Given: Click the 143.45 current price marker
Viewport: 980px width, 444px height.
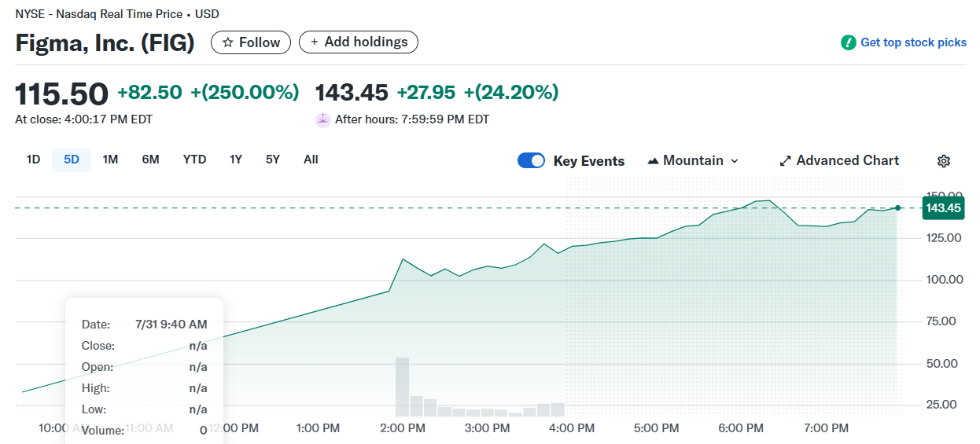Looking at the screenshot, I should (943, 208).
